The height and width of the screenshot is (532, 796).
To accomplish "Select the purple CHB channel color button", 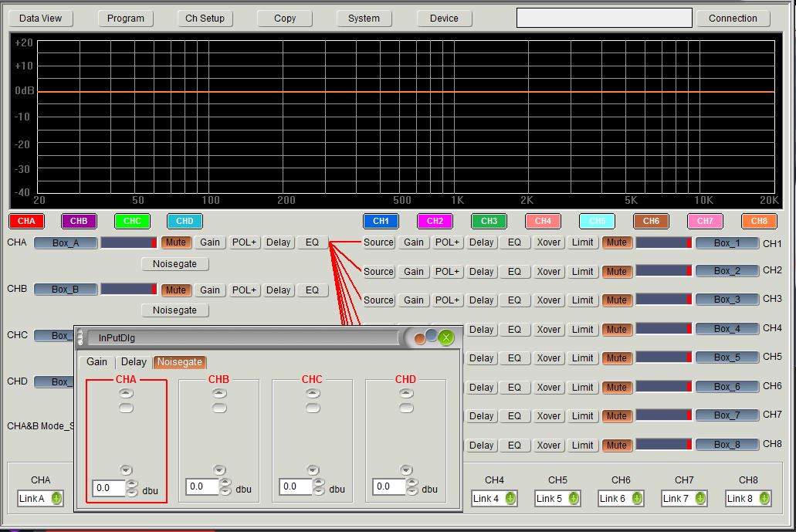I will tap(79, 221).
